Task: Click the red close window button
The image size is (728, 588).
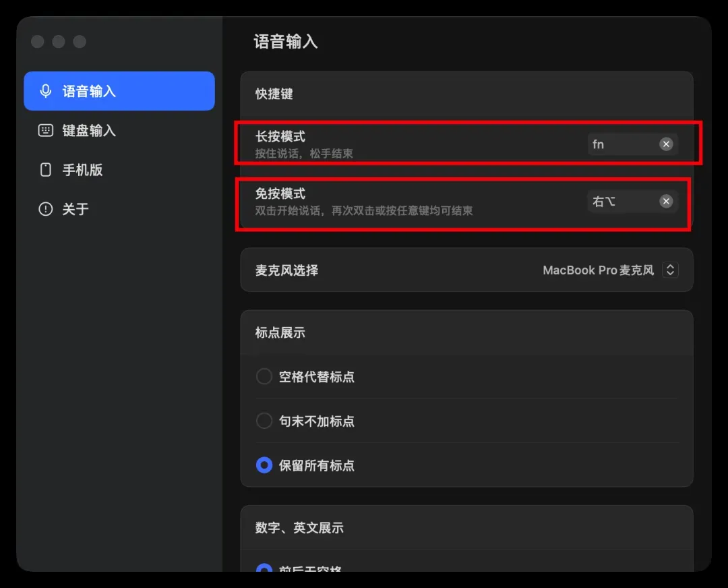Action: coord(38,41)
